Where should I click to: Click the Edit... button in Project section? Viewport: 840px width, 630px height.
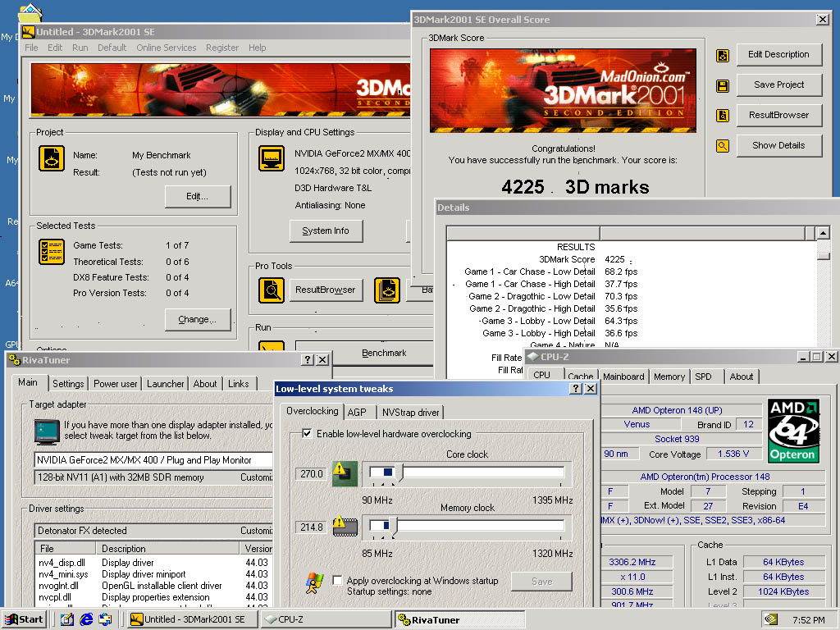[x=198, y=197]
